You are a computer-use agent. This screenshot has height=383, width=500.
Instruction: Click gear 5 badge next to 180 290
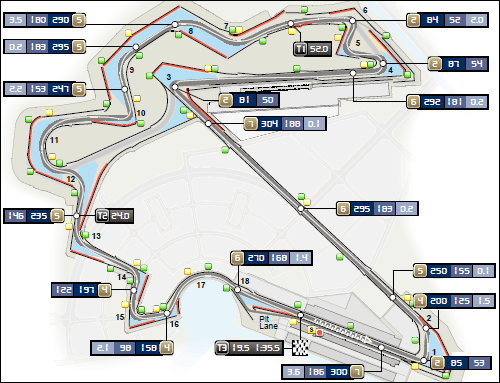79,20
